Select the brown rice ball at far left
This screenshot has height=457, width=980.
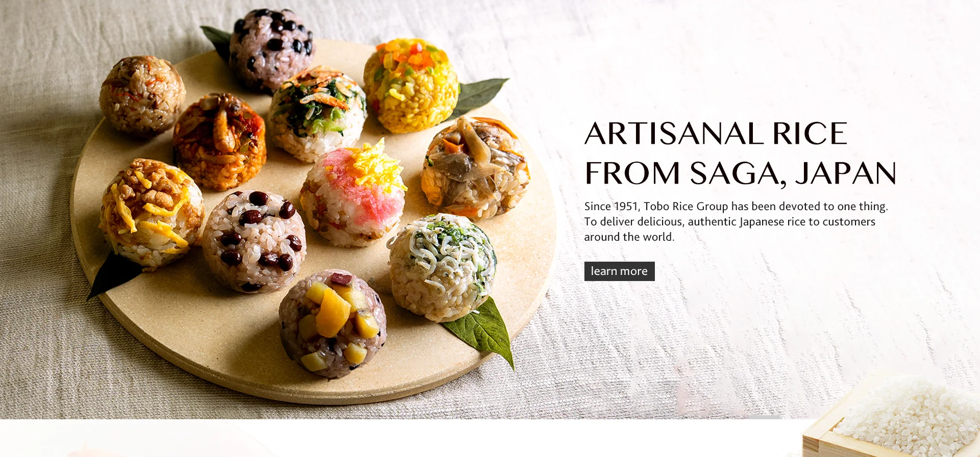coord(142,96)
